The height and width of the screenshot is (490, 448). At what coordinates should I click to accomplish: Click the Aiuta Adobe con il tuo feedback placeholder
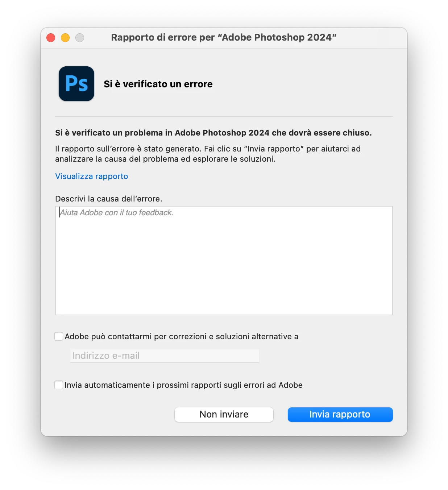tap(117, 213)
